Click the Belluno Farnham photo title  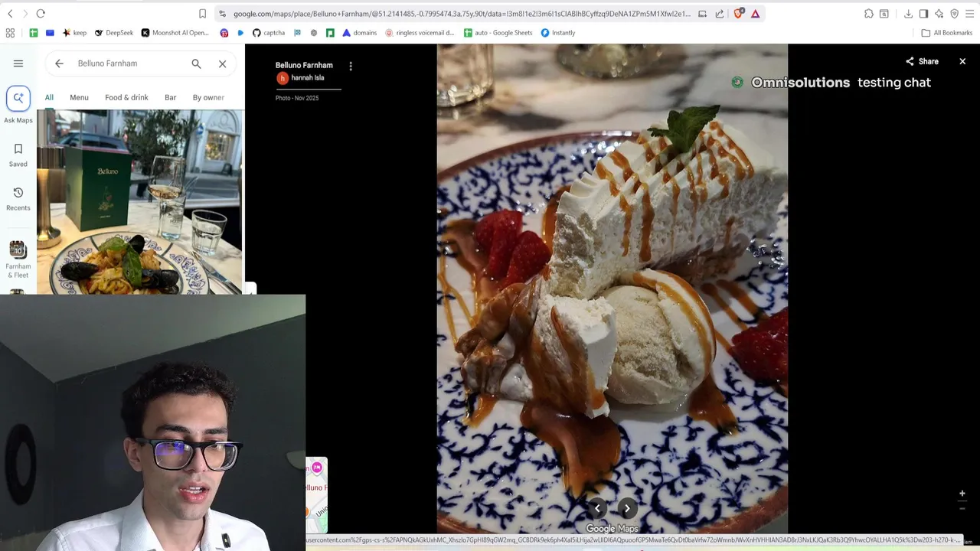(x=304, y=65)
